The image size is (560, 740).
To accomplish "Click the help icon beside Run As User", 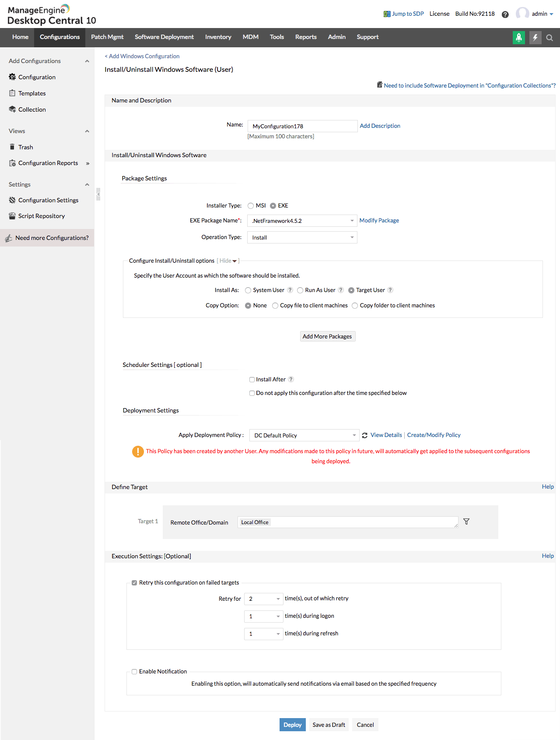I will 341,290.
